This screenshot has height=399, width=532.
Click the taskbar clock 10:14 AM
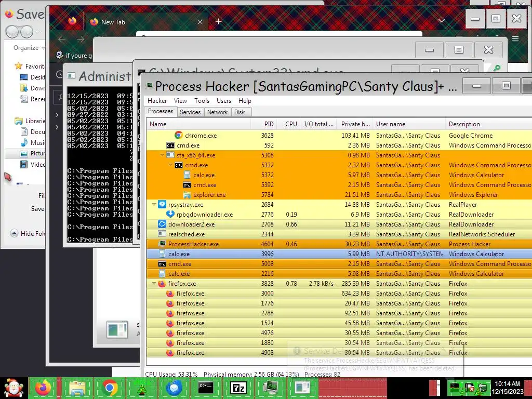pos(507,384)
